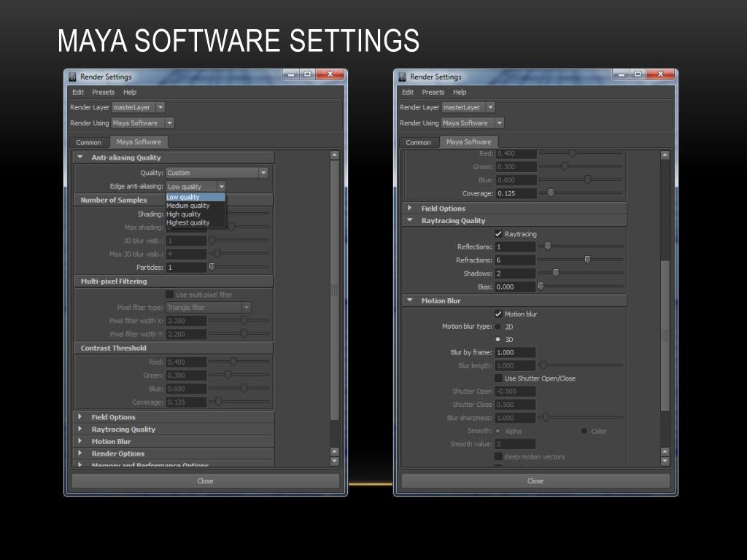Choose Highest quality from edge anti-aliasing list
This screenshot has width=747, height=560.
196,223
